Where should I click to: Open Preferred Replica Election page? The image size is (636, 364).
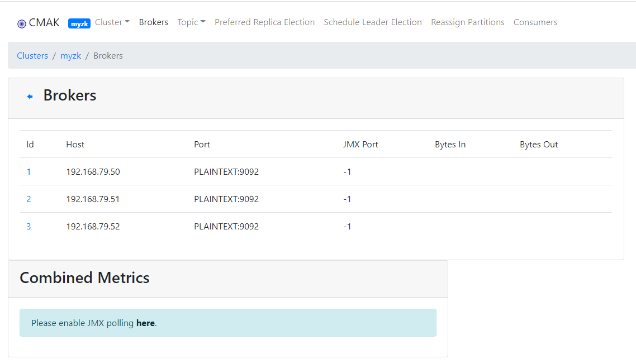click(264, 22)
